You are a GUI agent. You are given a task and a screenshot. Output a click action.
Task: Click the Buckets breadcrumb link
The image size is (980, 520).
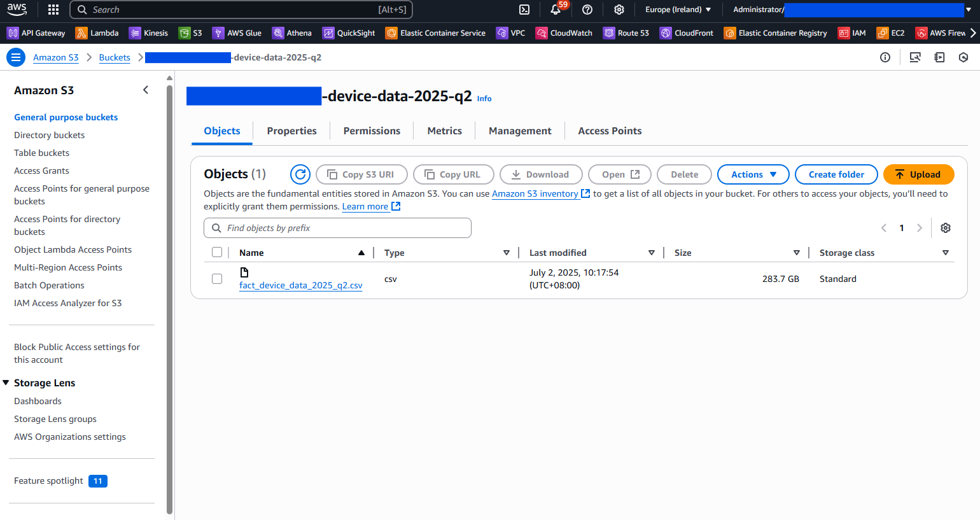pyautogui.click(x=115, y=57)
